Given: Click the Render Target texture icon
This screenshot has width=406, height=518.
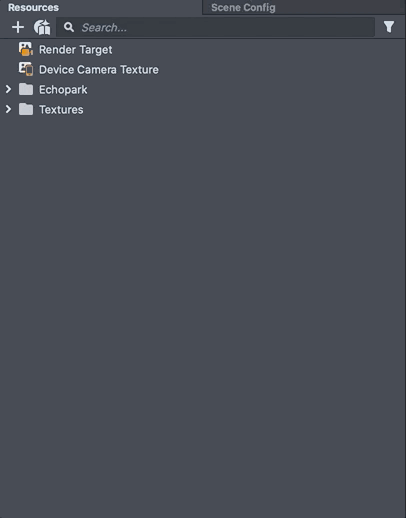Looking at the screenshot, I should [x=26, y=49].
